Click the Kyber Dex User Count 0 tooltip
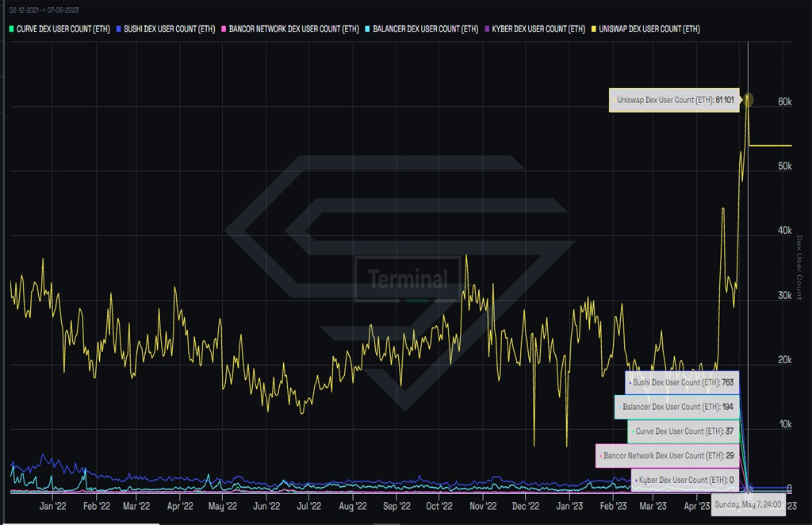Image resolution: width=812 pixels, height=525 pixels. [685, 480]
